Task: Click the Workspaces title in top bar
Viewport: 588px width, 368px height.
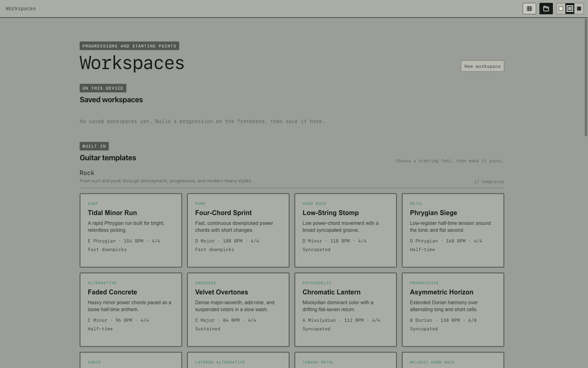Action: tap(21, 9)
